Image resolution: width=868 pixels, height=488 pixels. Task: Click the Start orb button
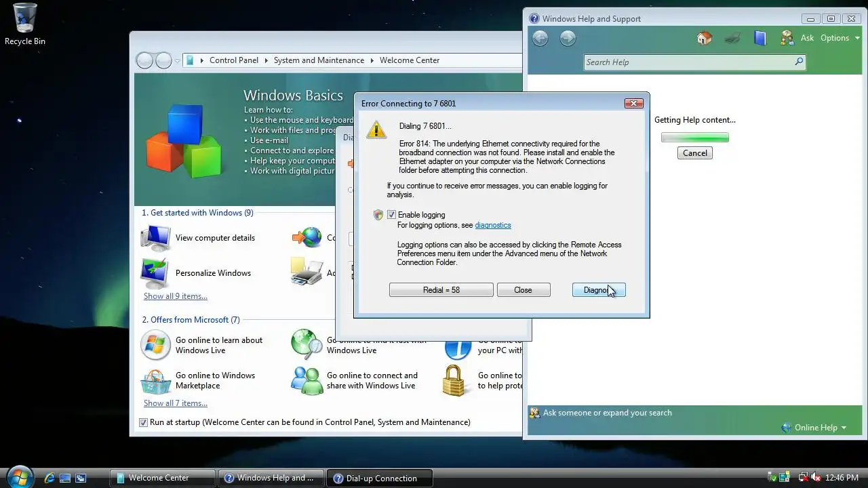(x=19, y=476)
